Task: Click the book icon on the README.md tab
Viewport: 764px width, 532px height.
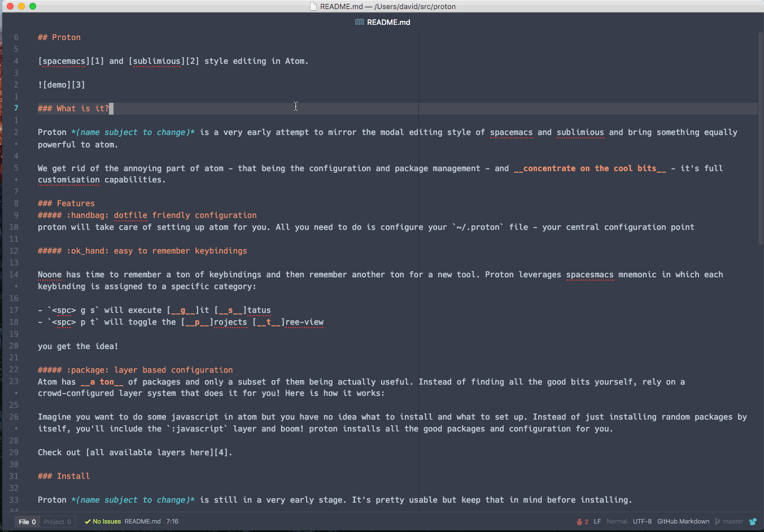Action: click(x=359, y=22)
